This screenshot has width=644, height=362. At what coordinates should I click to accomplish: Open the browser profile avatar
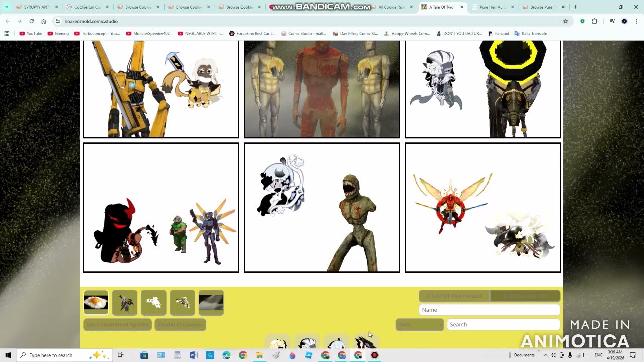[624, 21]
